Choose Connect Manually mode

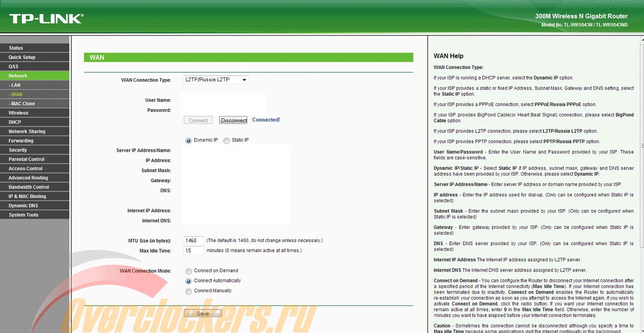click(x=188, y=291)
